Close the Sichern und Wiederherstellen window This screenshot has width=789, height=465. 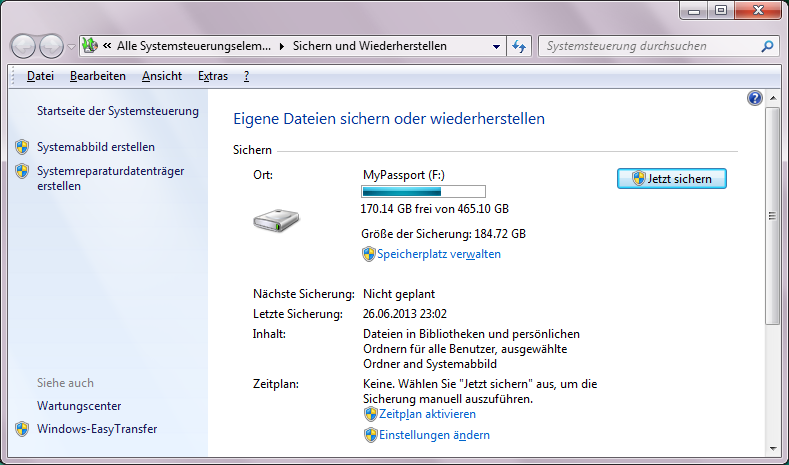(x=758, y=11)
